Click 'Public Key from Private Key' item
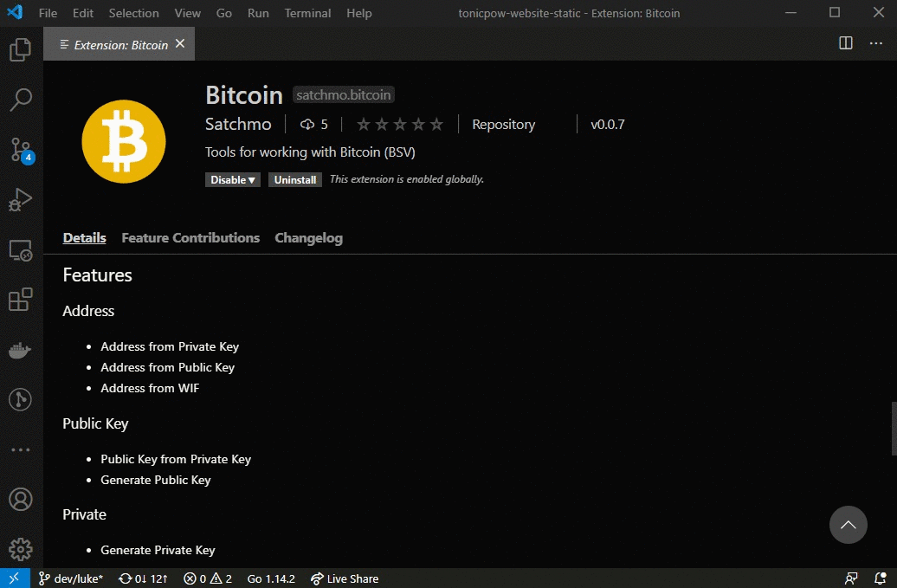 (176, 459)
